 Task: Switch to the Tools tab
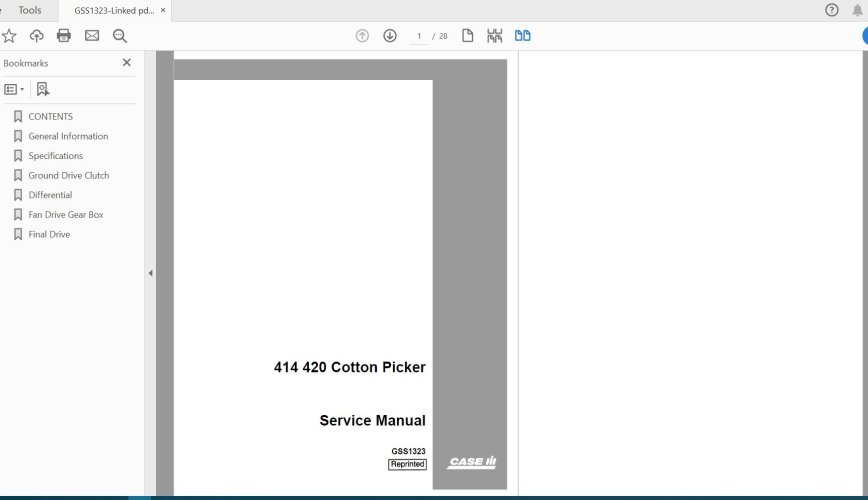click(30, 10)
